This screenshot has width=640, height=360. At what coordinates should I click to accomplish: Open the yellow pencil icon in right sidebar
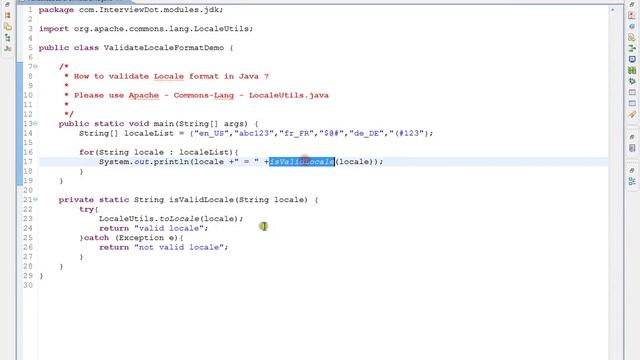(x=632, y=115)
